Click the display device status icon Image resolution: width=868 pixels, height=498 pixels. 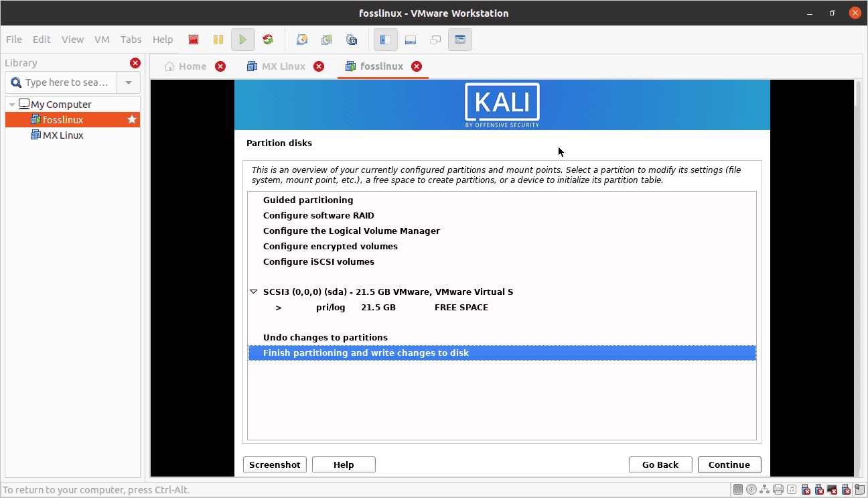point(833,489)
